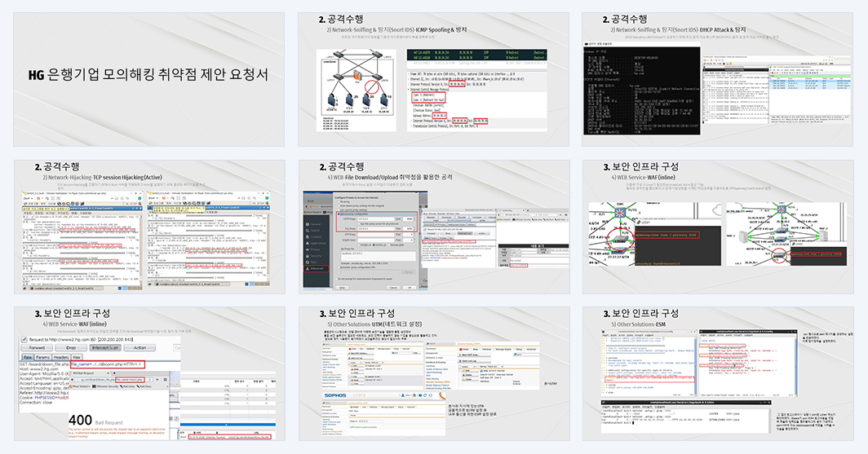Click the Security lock icon in preferences sidebar
The height and width of the screenshot is (454, 868).
[308, 256]
